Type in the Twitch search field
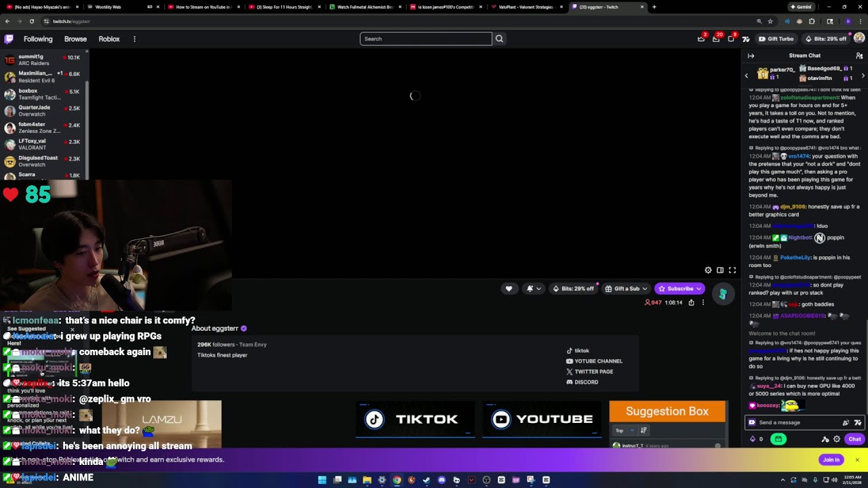 (x=426, y=39)
